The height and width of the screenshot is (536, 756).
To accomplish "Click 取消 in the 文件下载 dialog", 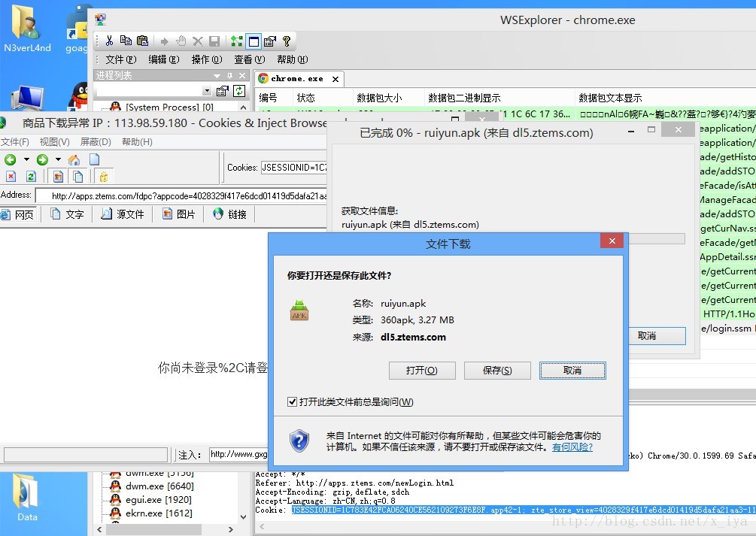I will coord(572,370).
